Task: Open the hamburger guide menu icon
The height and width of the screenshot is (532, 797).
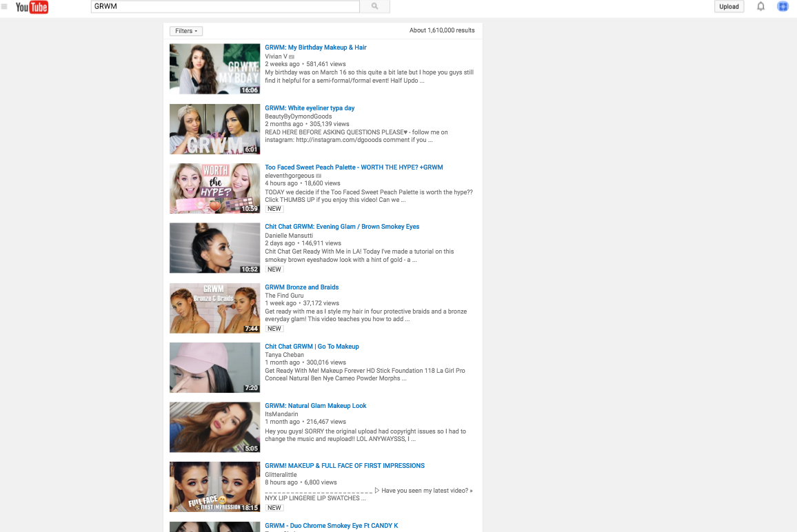Action: (4, 7)
